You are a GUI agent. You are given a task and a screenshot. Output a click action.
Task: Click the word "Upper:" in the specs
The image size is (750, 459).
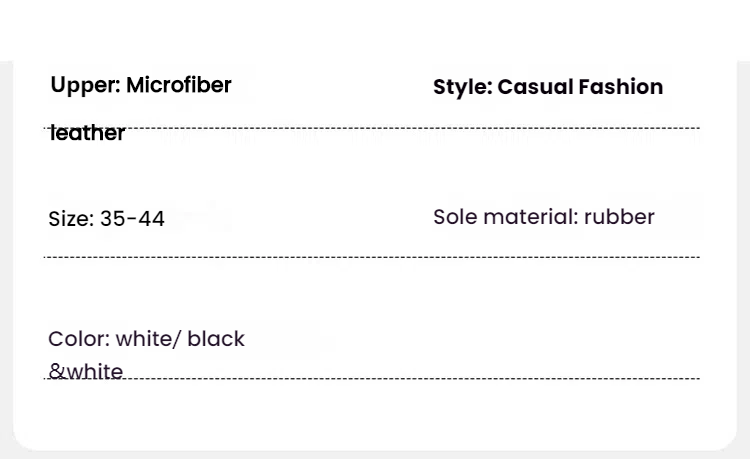click(x=85, y=86)
